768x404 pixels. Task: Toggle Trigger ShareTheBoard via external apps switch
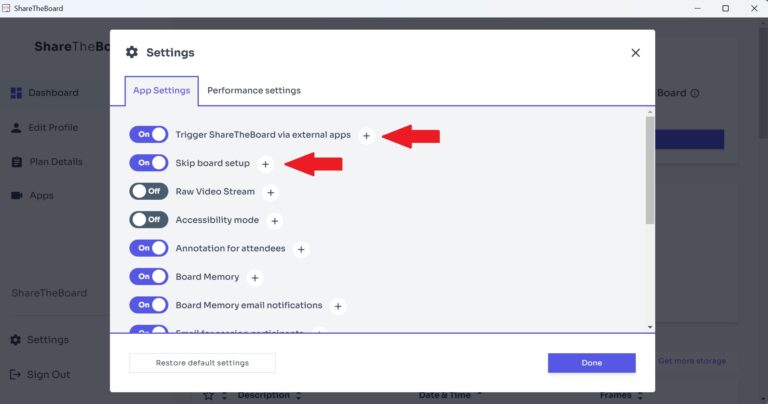tap(148, 134)
